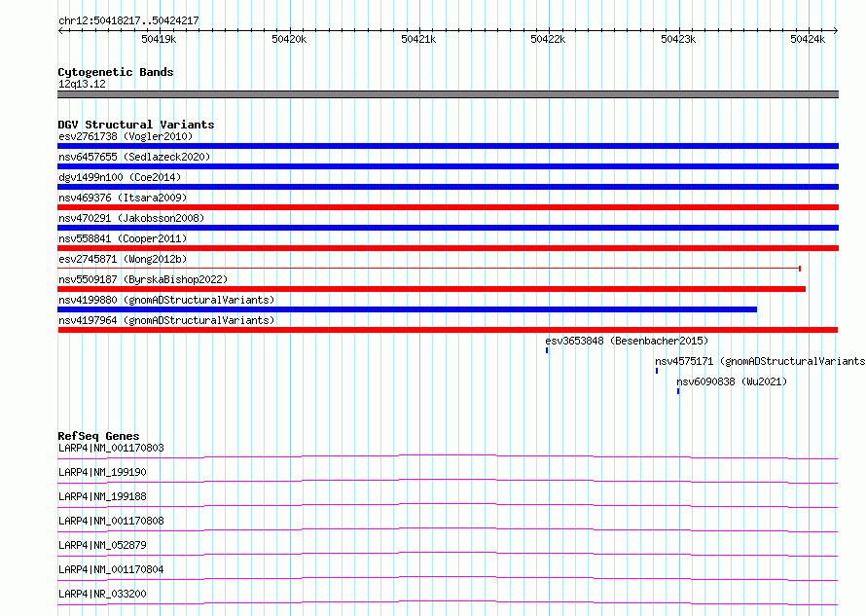This screenshot has width=866, height=616.
Task: Click the ruler's right arrow end
Action: (x=836, y=30)
